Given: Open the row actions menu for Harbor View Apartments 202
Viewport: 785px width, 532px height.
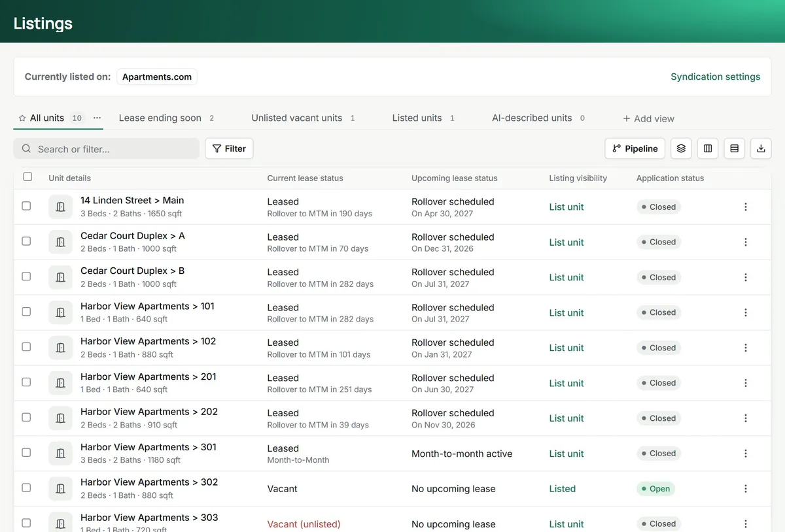Looking at the screenshot, I should [x=746, y=418].
